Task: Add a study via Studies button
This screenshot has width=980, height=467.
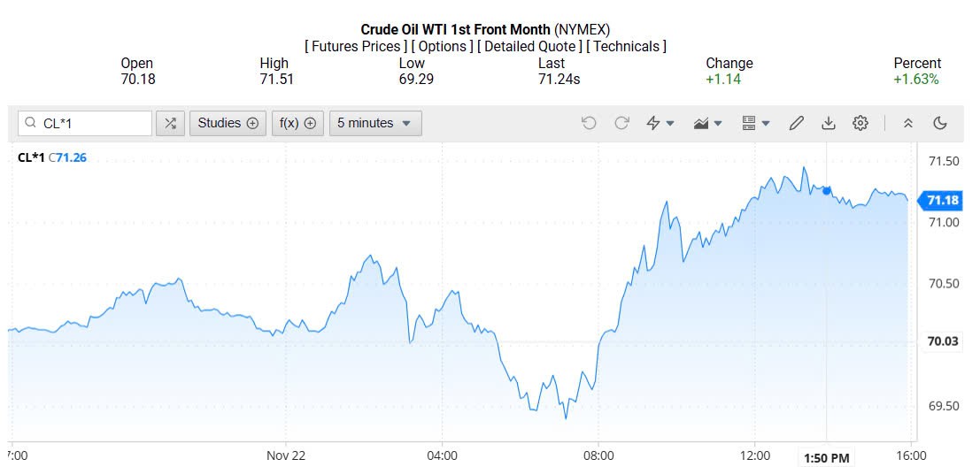Action: click(x=228, y=124)
